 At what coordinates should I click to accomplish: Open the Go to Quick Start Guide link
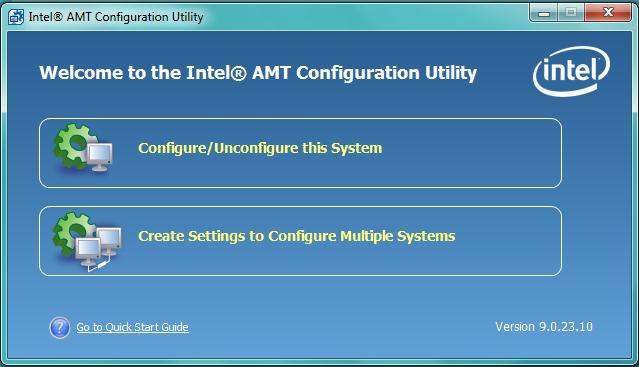tap(132, 327)
